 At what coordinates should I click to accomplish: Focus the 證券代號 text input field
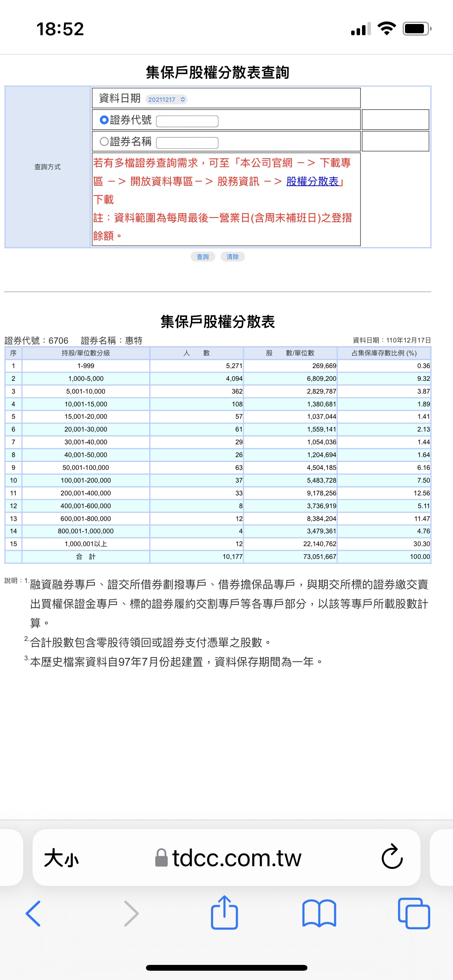point(187,121)
